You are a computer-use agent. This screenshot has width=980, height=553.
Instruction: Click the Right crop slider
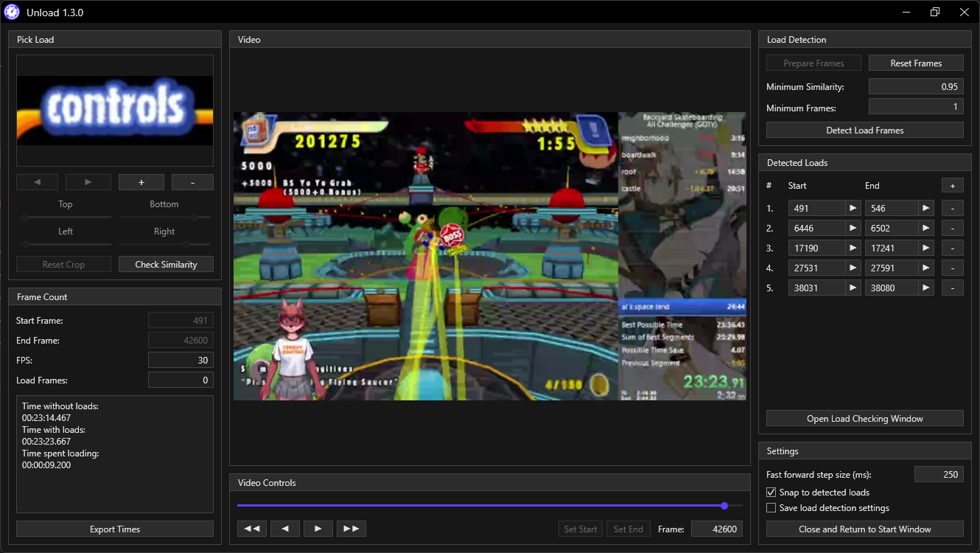[x=164, y=244]
